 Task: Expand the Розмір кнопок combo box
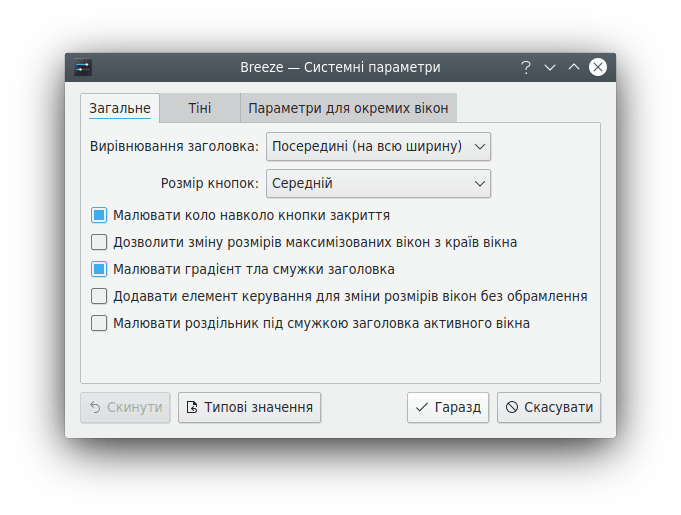pyautogui.click(x=378, y=184)
